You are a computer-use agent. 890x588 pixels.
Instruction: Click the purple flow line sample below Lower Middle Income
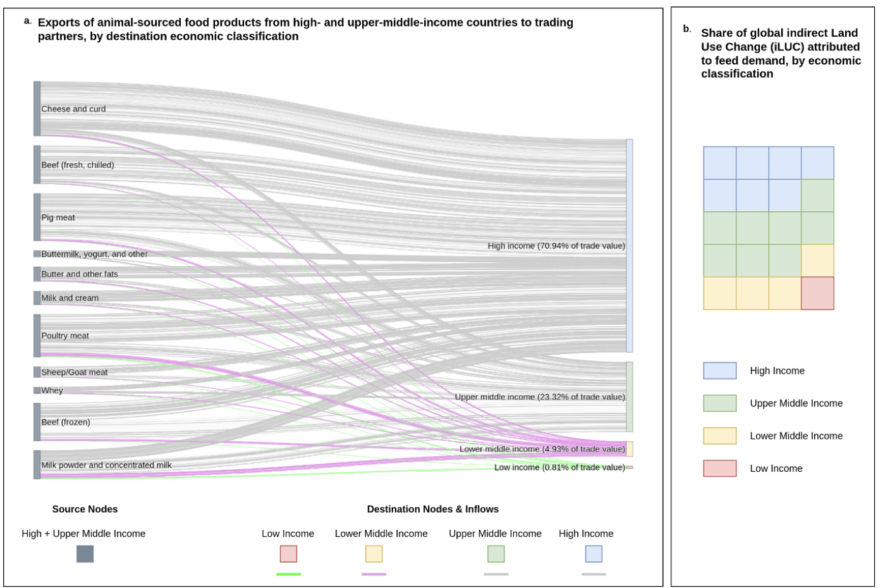tap(374, 574)
